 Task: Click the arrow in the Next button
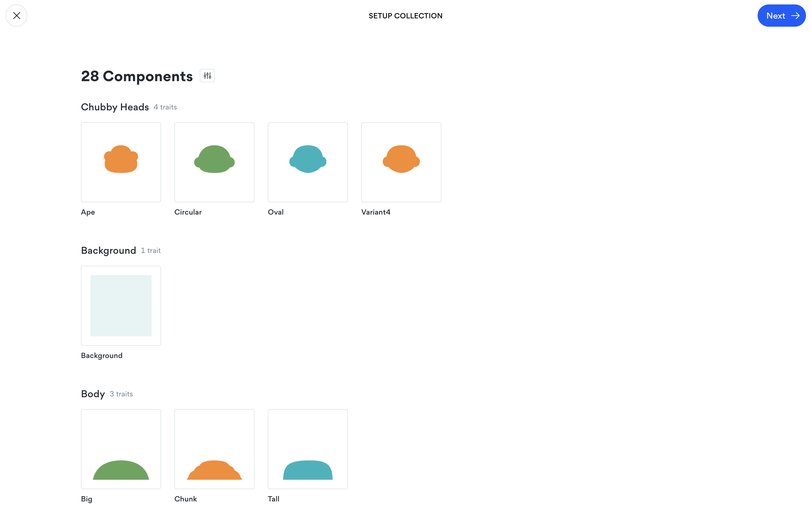[x=795, y=16]
